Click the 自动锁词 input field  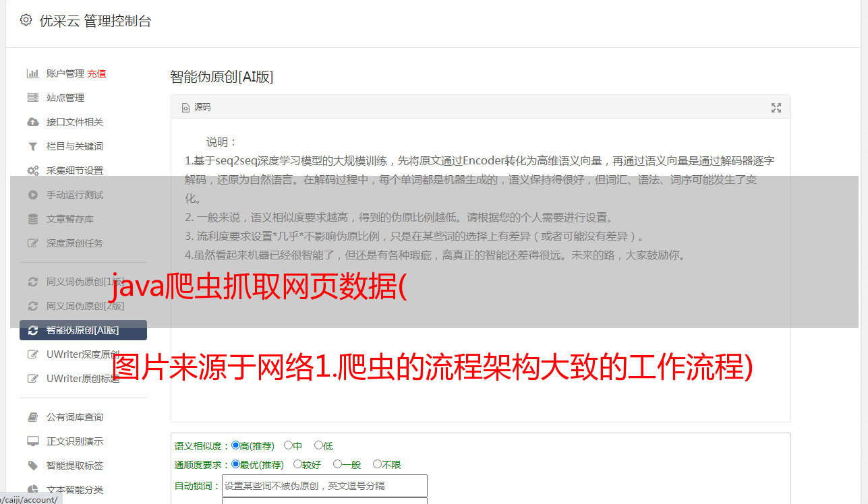324,486
